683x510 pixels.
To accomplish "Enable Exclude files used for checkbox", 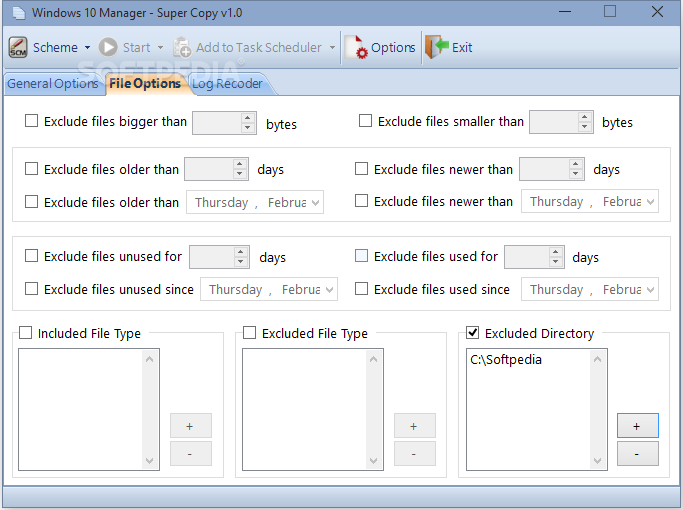I will 362,256.
